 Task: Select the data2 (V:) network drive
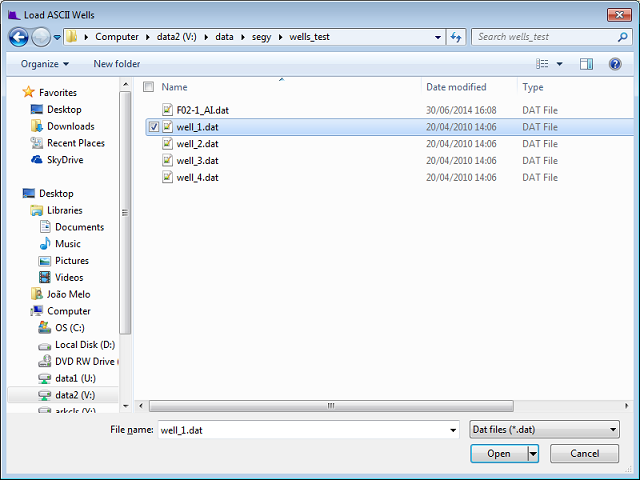pos(75,396)
